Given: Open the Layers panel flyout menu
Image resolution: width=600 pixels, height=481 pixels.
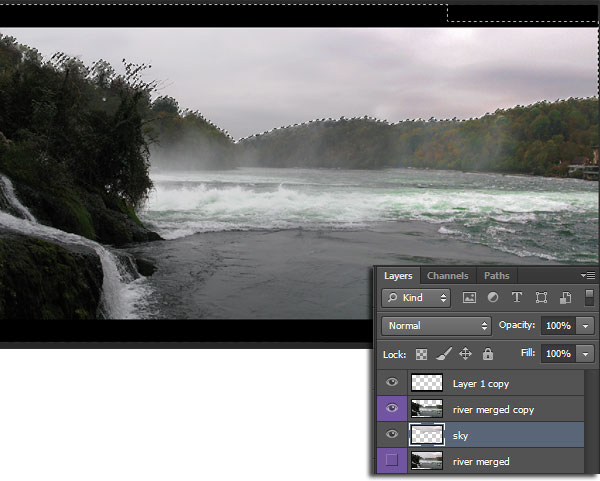Looking at the screenshot, I should pos(588,276).
